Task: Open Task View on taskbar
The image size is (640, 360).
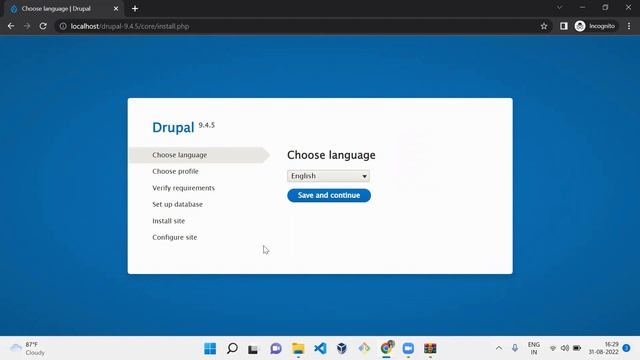Action: pyautogui.click(x=253, y=349)
